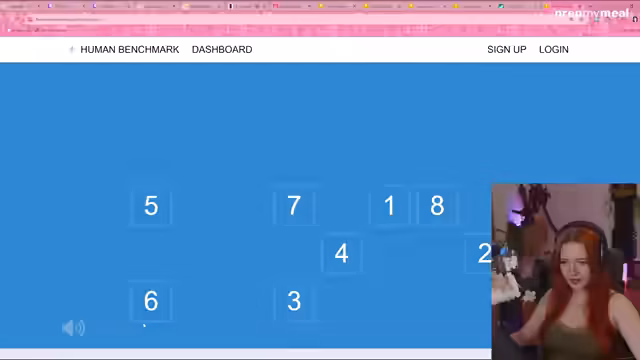Tap the number 3 square
The image size is (640, 360).
pos(294,301)
